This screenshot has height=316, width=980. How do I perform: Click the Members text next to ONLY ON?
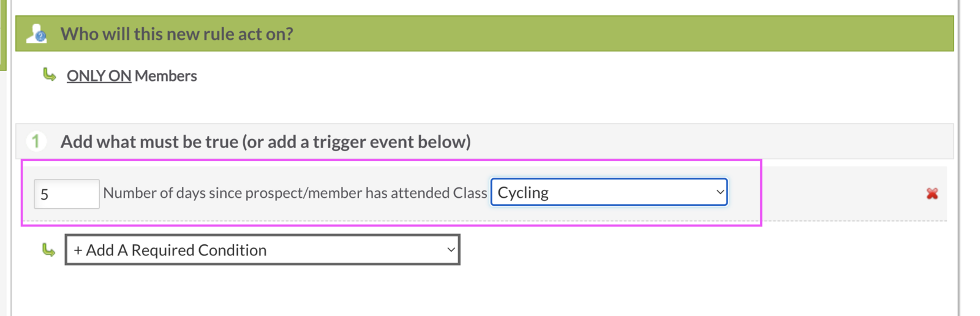pyautogui.click(x=166, y=76)
